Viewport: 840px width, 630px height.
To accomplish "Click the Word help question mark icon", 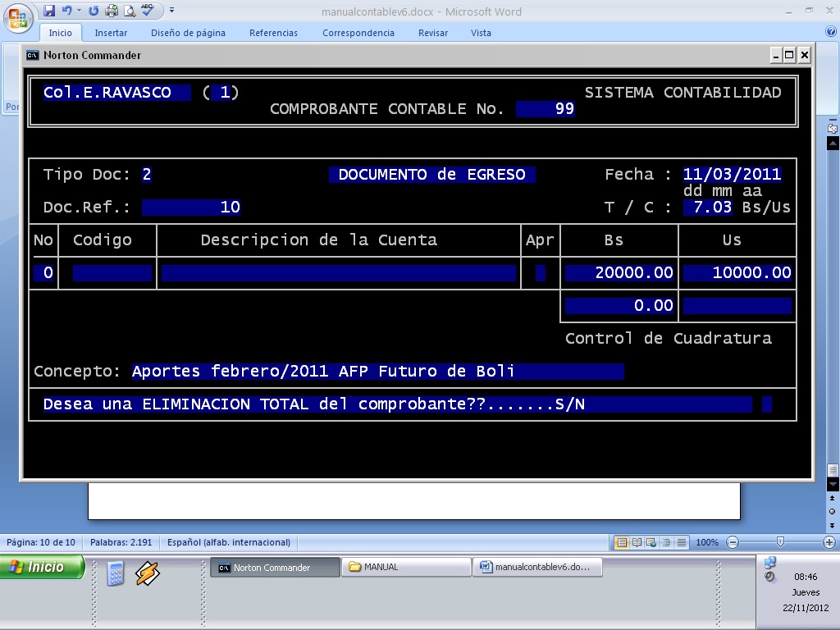I will click(x=830, y=32).
